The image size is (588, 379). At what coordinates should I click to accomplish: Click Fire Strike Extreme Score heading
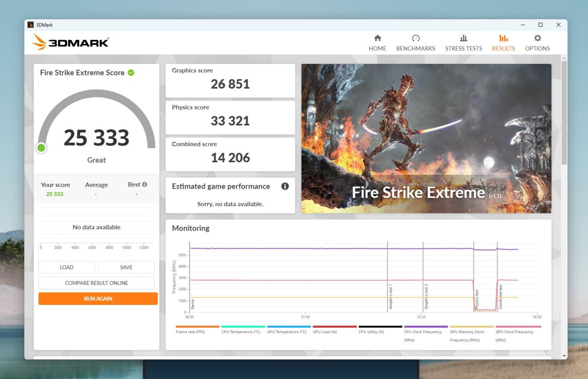click(x=82, y=73)
